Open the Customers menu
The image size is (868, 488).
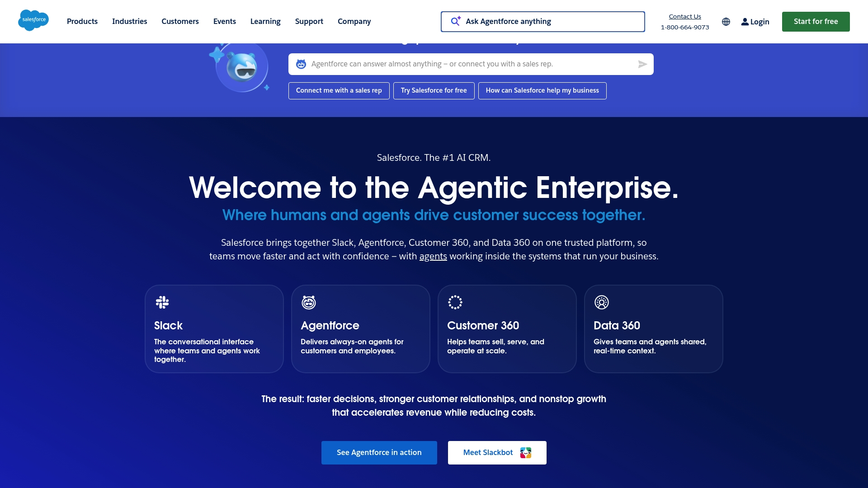(180, 21)
